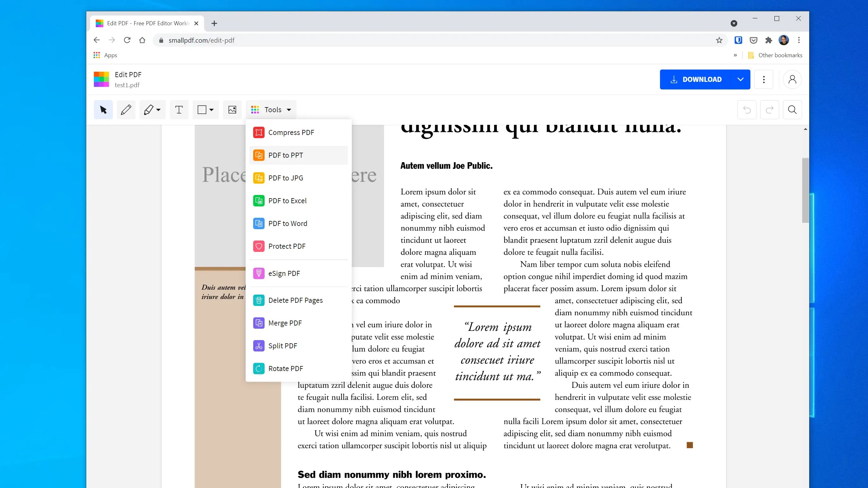Bookmark this page with star icon

pyautogui.click(x=719, y=40)
